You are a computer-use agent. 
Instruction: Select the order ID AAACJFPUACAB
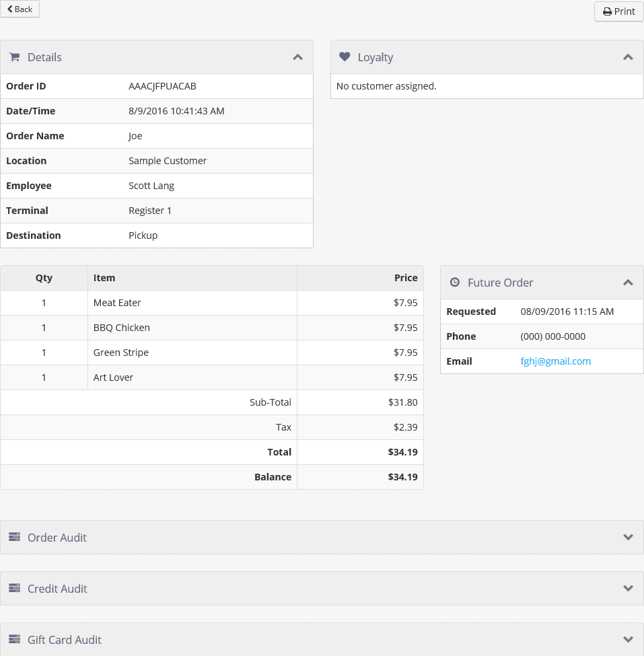pos(162,86)
